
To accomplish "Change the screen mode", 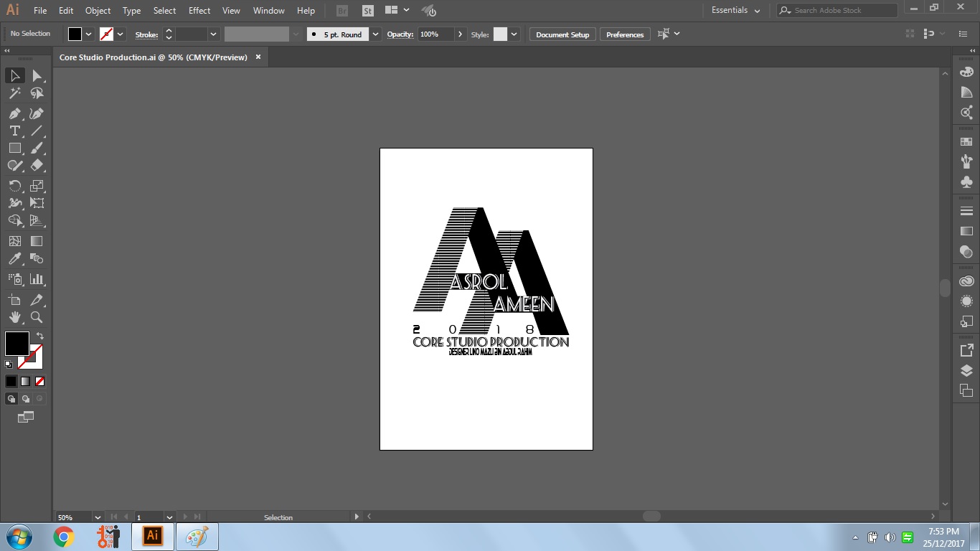I will pos(26,417).
